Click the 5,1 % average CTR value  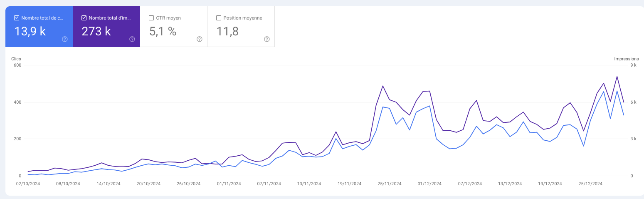(163, 31)
